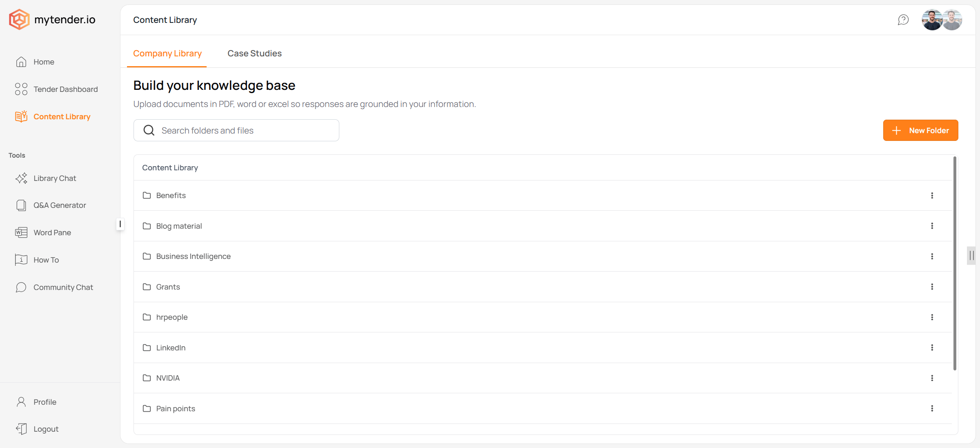
Task: Open options menu for Grants folder
Action: pyautogui.click(x=932, y=287)
